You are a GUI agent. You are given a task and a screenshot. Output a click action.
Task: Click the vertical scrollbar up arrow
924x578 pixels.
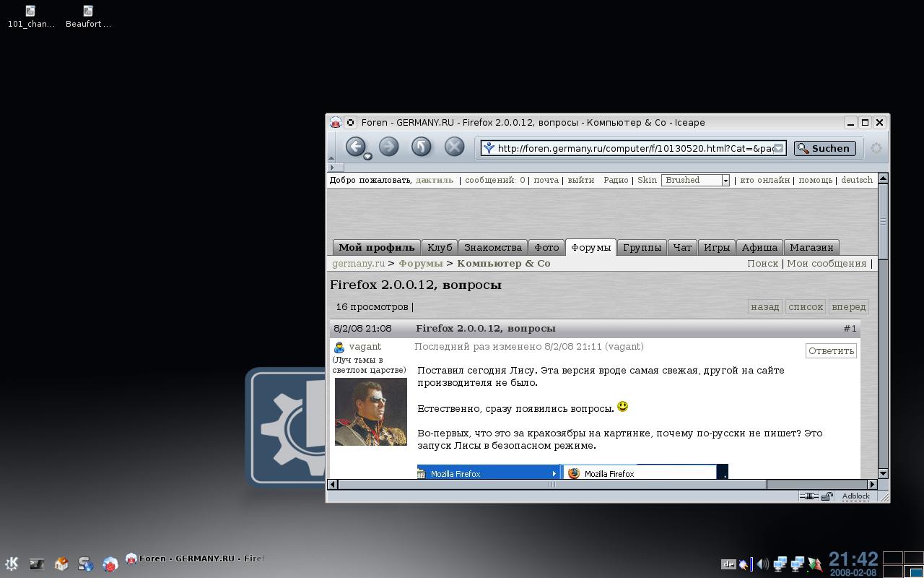click(882, 178)
